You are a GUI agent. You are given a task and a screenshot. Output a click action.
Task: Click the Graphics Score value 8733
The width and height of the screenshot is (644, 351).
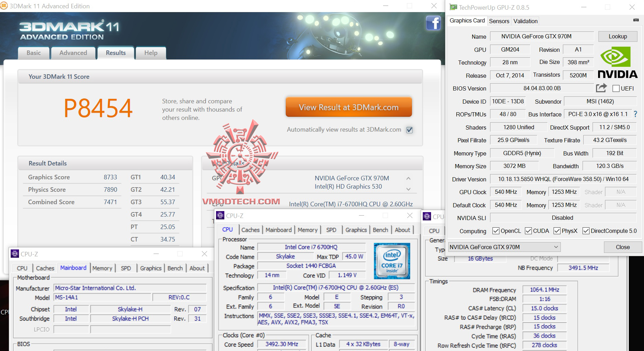(x=110, y=177)
